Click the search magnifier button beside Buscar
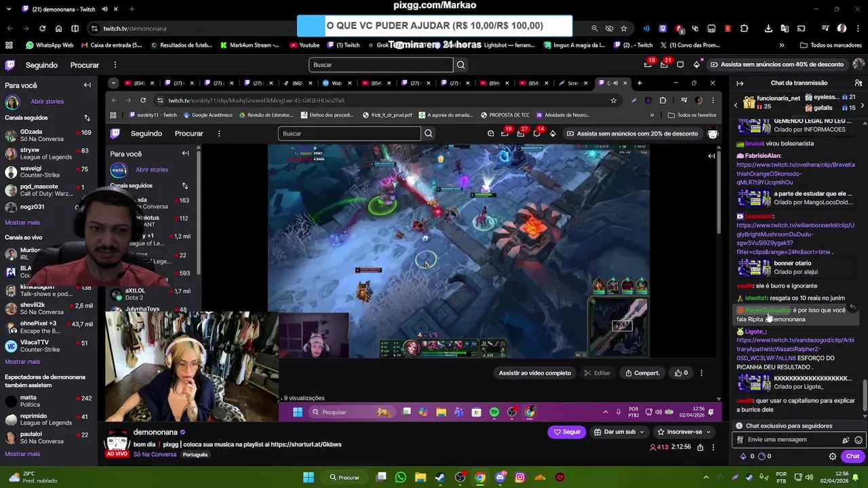This screenshot has height=488, width=868. click(460, 65)
